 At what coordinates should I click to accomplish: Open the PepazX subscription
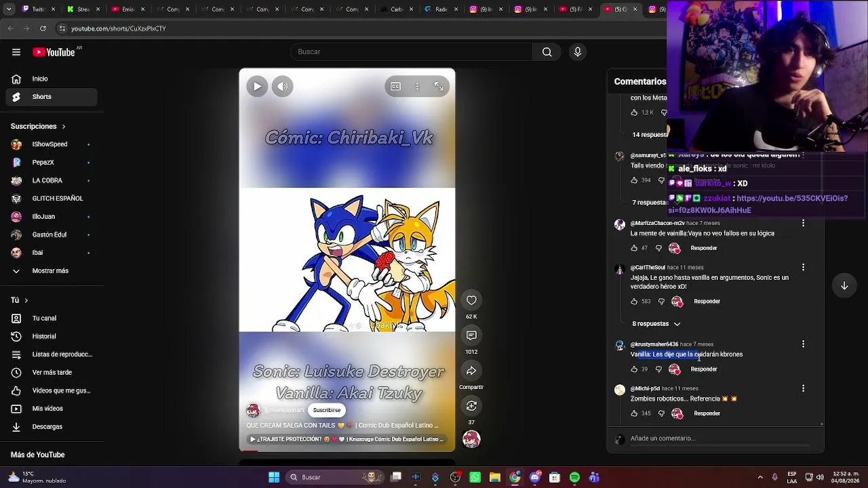(x=52, y=163)
